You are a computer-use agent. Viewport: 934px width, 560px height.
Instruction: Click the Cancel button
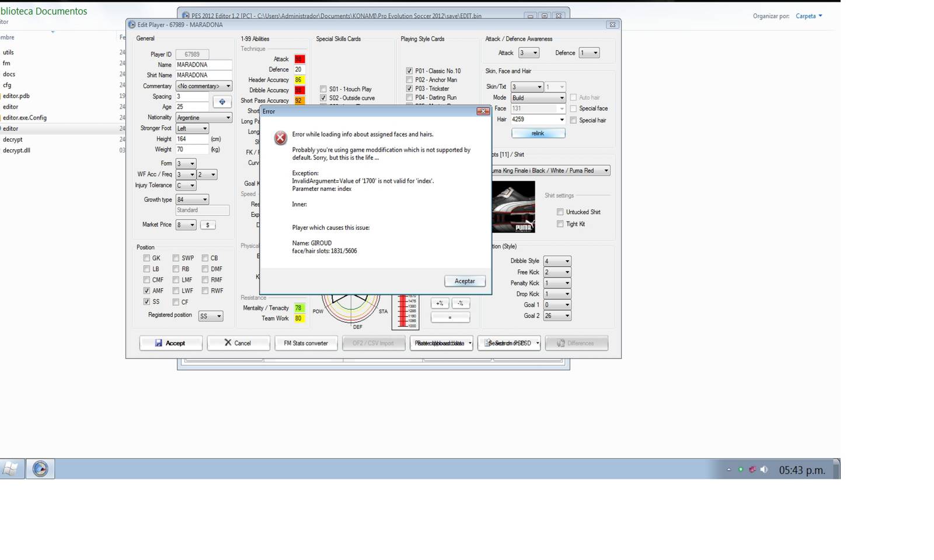(238, 343)
